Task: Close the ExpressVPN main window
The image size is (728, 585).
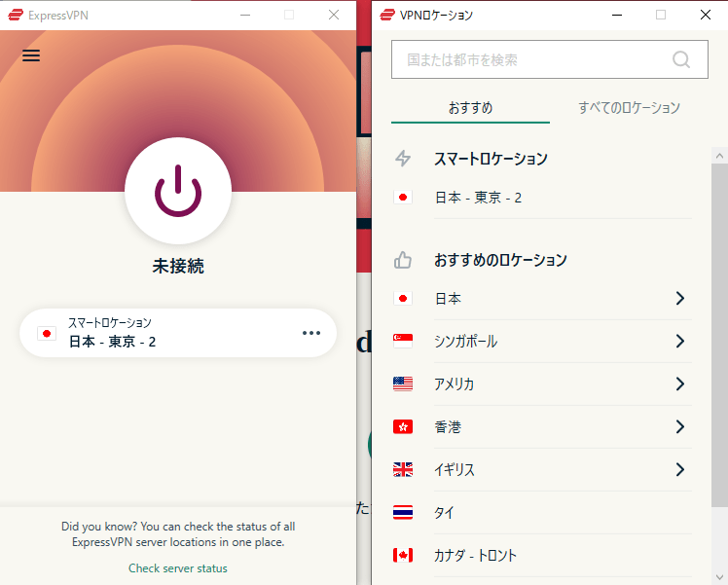Action: click(x=334, y=15)
